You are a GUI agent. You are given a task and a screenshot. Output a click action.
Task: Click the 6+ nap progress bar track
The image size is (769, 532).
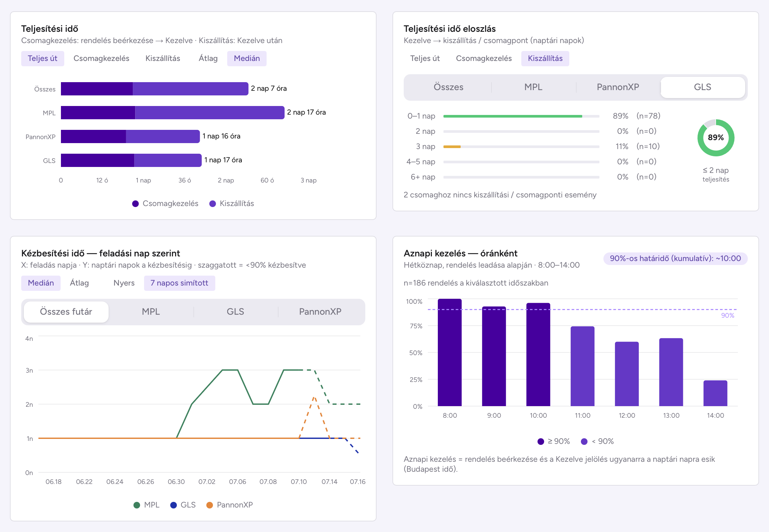click(x=521, y=177)
